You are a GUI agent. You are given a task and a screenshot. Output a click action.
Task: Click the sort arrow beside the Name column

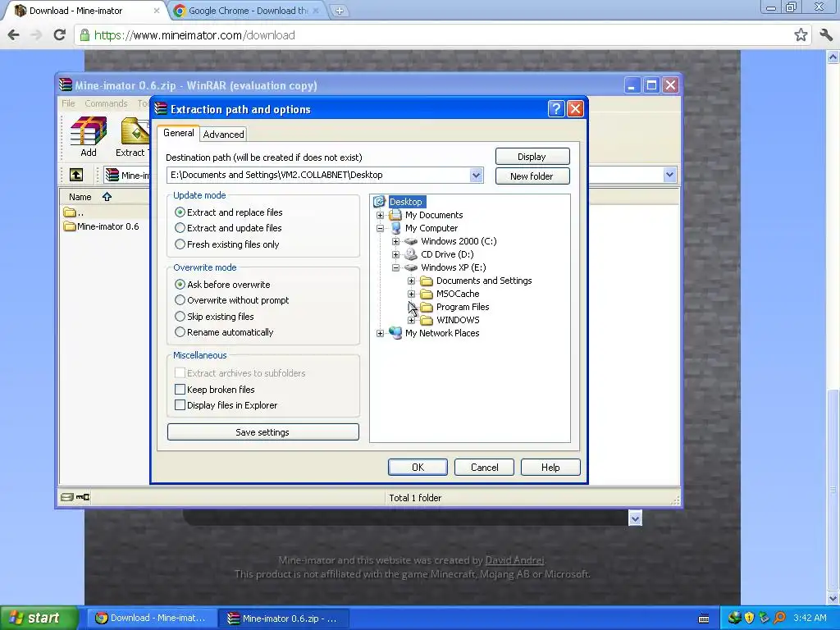click(x=107, y=197)
